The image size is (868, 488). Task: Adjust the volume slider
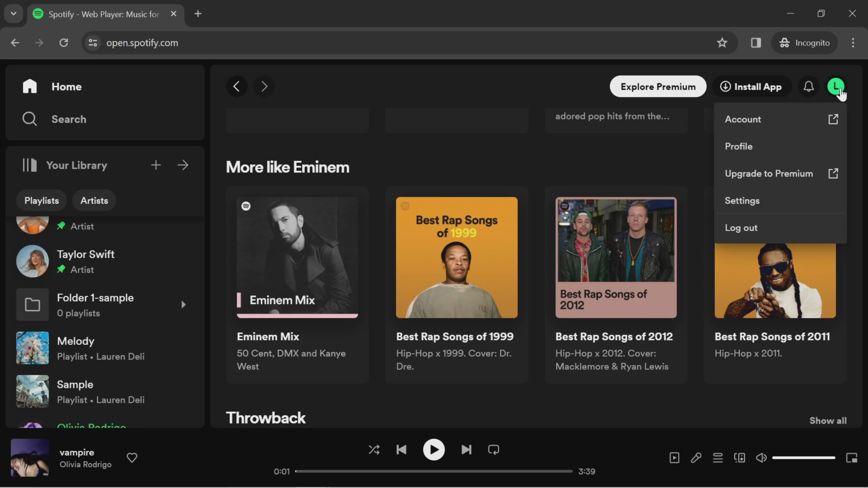click(804, 458)
